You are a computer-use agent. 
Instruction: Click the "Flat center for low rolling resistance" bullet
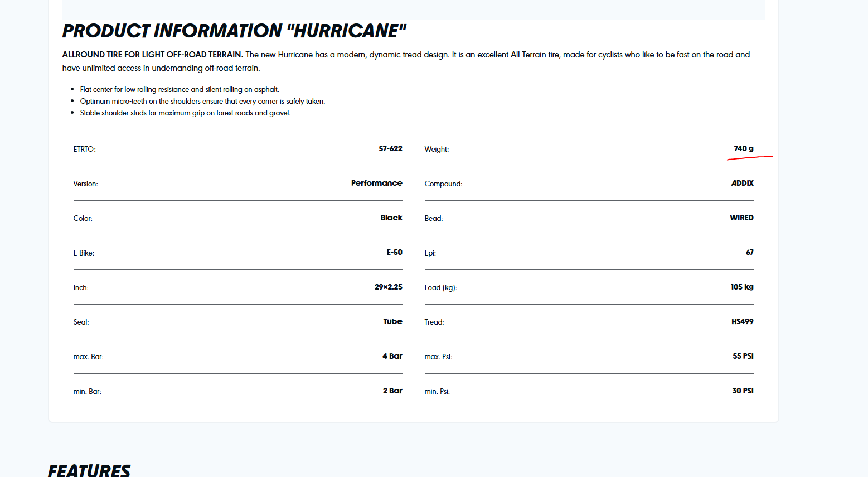coord(179,89)
